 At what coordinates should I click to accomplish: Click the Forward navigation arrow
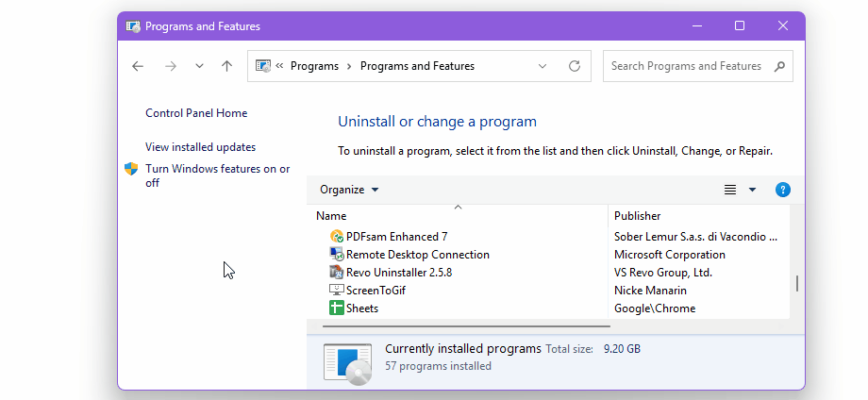[171, 66]
